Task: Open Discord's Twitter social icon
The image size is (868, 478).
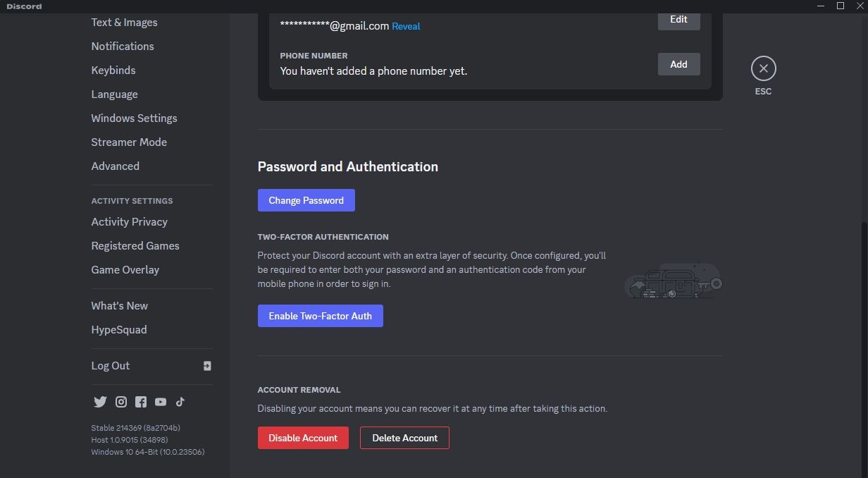Action: 100,402
